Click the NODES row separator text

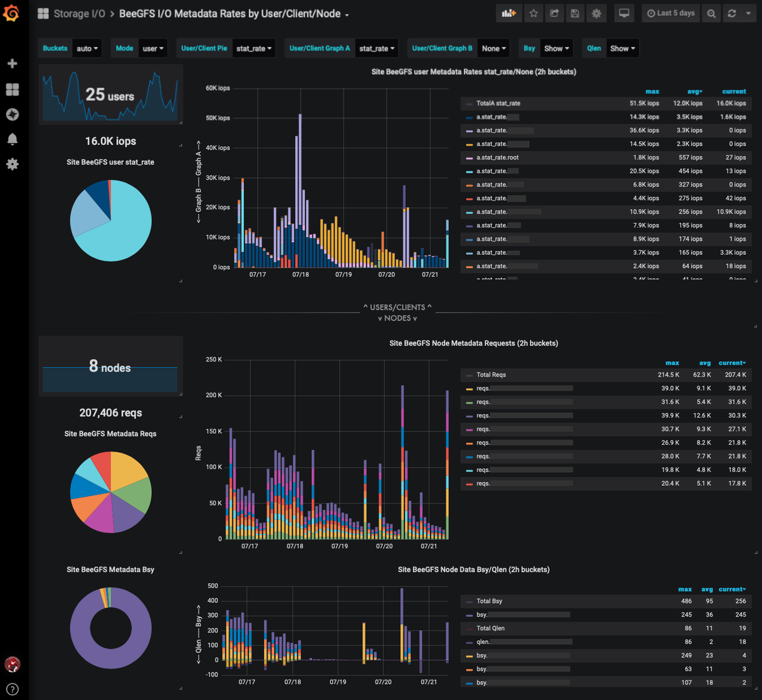pyautogui.click(x=398, y=318)
